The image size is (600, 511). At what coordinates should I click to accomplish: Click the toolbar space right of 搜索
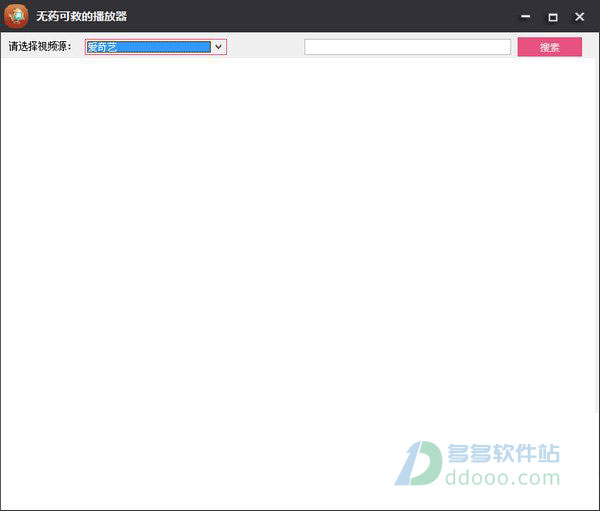(x=590, y=47)
